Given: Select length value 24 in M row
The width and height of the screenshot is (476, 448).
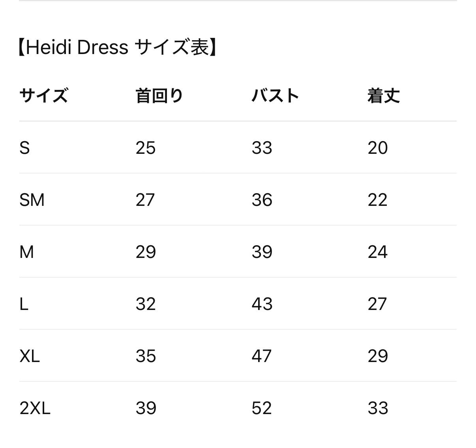Looking at the screenshot, I should pyautogui.click(x=378, y=252).
